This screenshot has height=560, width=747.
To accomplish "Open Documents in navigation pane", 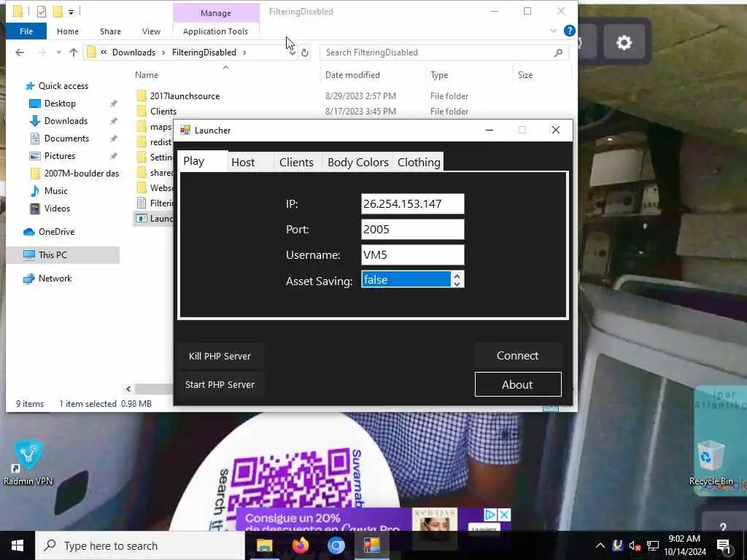I will click(x=66, y=138).
